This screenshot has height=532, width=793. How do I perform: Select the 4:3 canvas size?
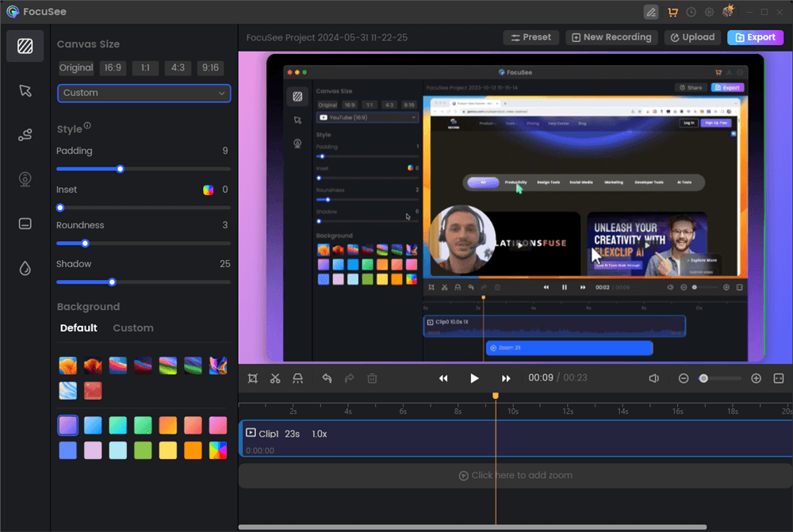click(x=178, y=67)
